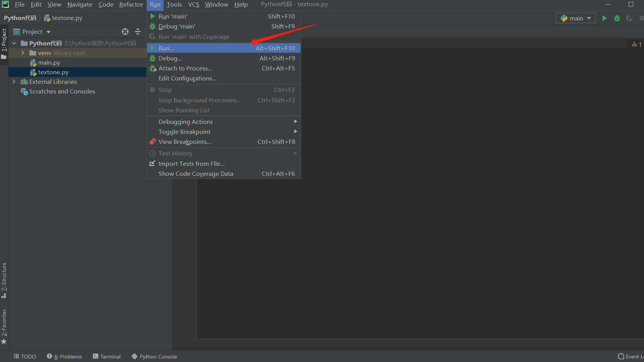Screen dimensions: 644x362
Task: Open the VCS menu
Action: (x=194, y=5)
